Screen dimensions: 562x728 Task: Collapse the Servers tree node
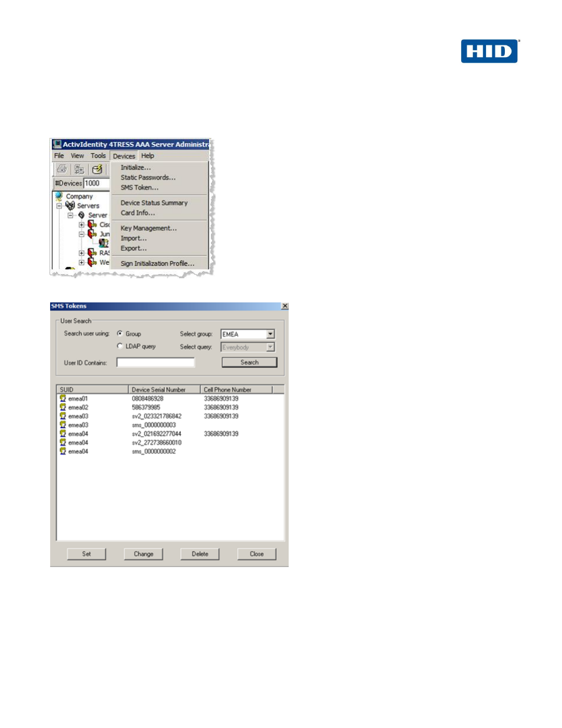59,206
